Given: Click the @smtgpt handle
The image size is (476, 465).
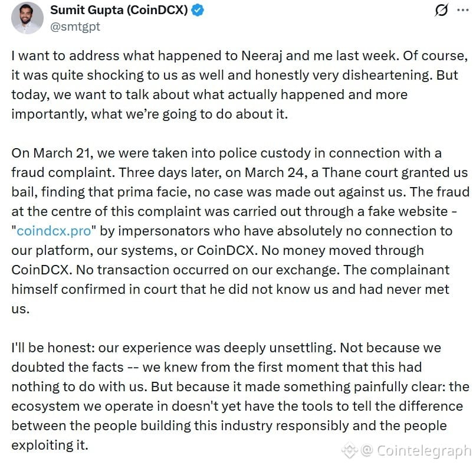Looking at the screenshot, I should (76, 26).
